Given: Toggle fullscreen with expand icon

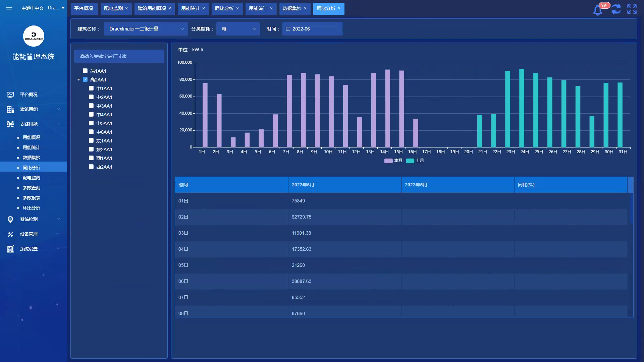Looking at the screenshot, I should [632, 9].
